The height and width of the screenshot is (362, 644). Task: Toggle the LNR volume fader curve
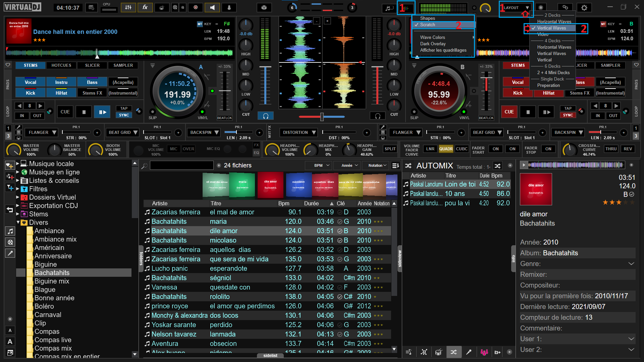430,149
